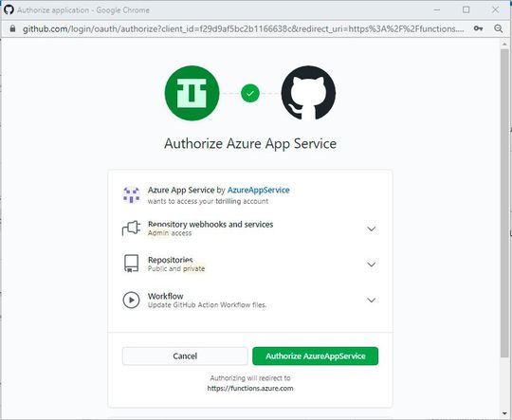Expand the Workflow permission chevron
The image size is (512, 420).
tap(372, 300)
